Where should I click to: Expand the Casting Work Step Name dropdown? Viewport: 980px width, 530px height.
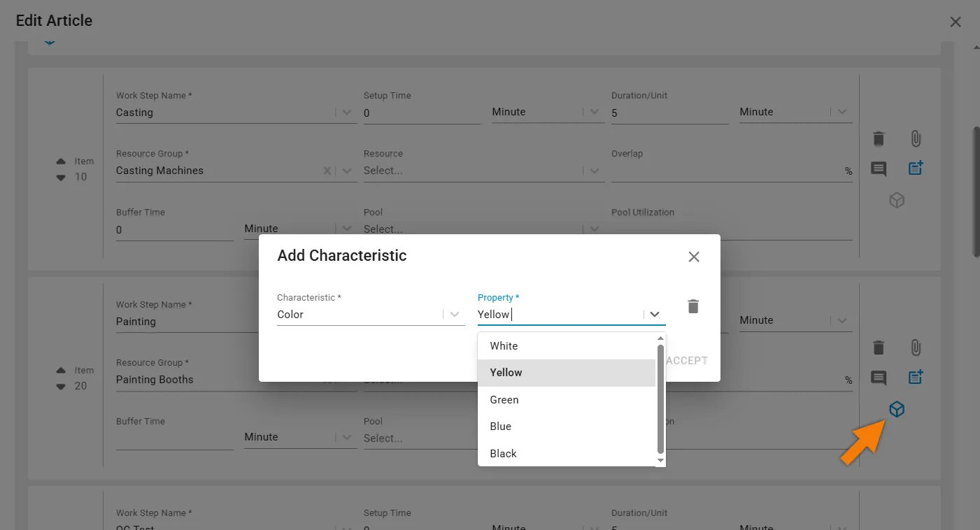[x=347, y=113]
